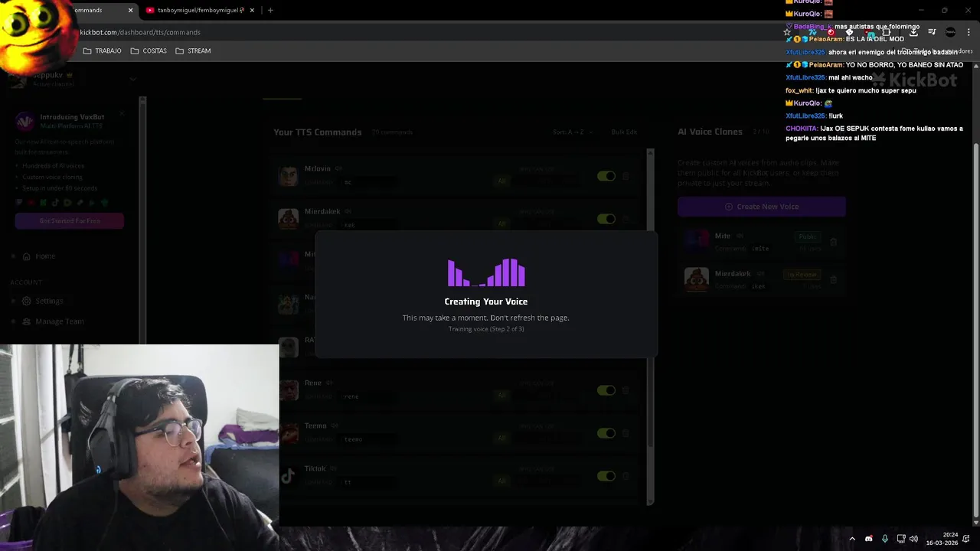Open the notifications icon in the taskbar
Viewport: 980px width, 551px height.
(967, 539)
